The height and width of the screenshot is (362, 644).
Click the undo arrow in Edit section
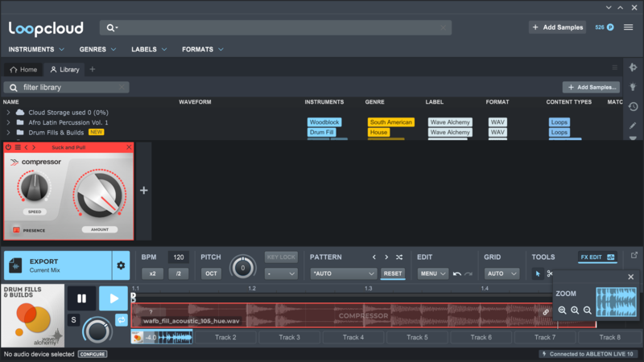457,274
